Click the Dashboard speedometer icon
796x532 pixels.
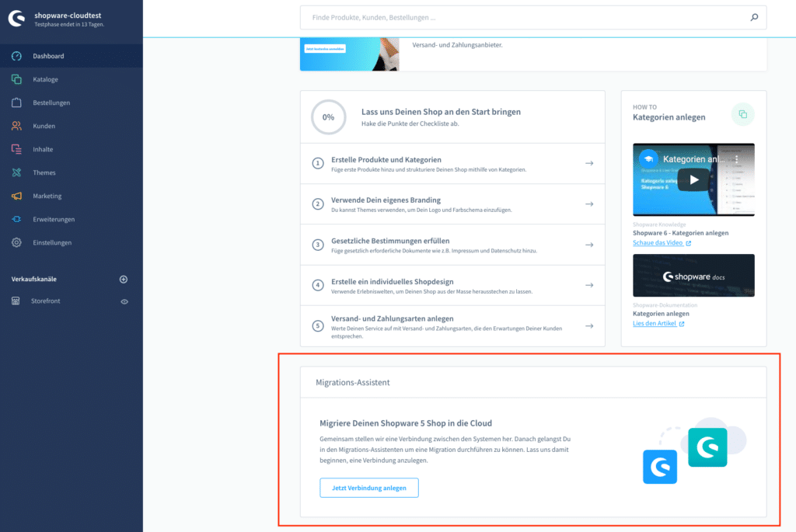(x=17, y=56)
